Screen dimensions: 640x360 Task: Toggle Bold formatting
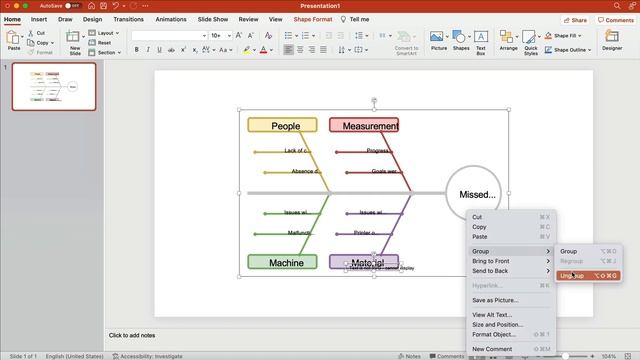click(x=137, y=50)
